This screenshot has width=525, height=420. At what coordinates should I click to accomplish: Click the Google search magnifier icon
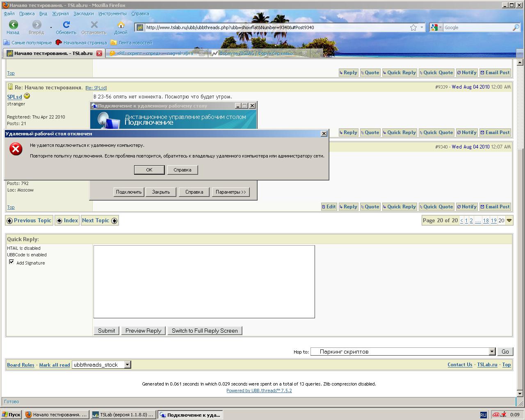tap(516, 27)
